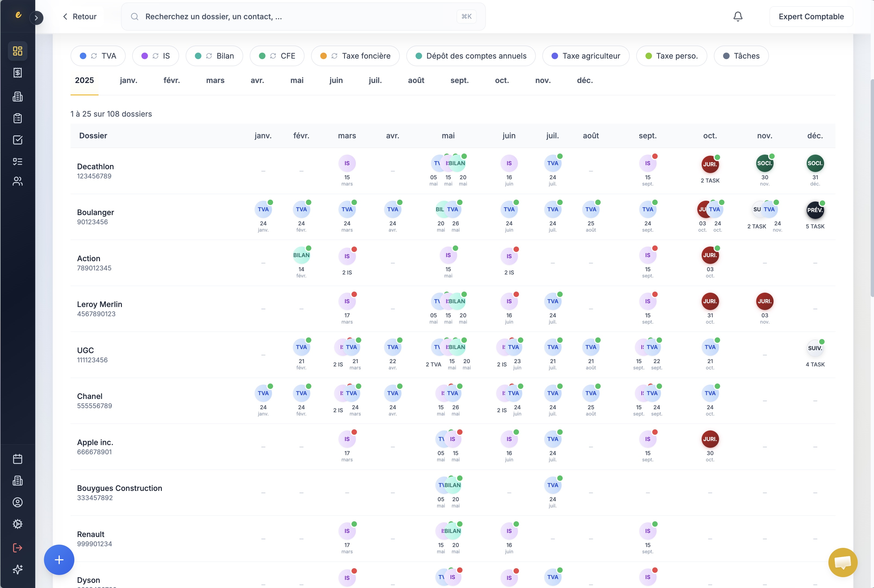Open the notifications bell
Screen dimensions: 874x588
pos(737,16)
